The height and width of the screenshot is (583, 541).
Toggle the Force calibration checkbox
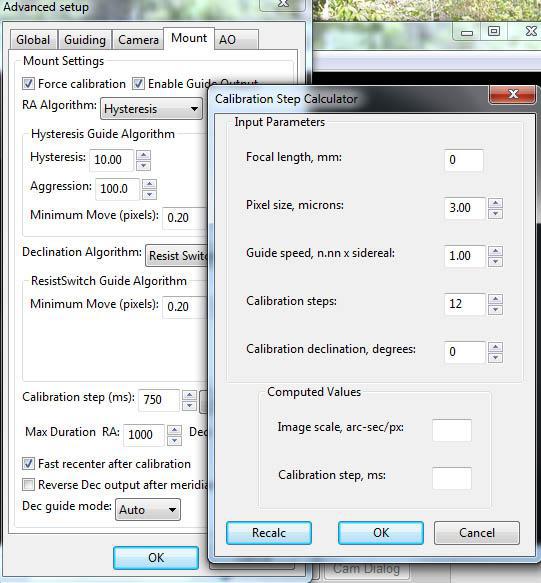point(28,84)
